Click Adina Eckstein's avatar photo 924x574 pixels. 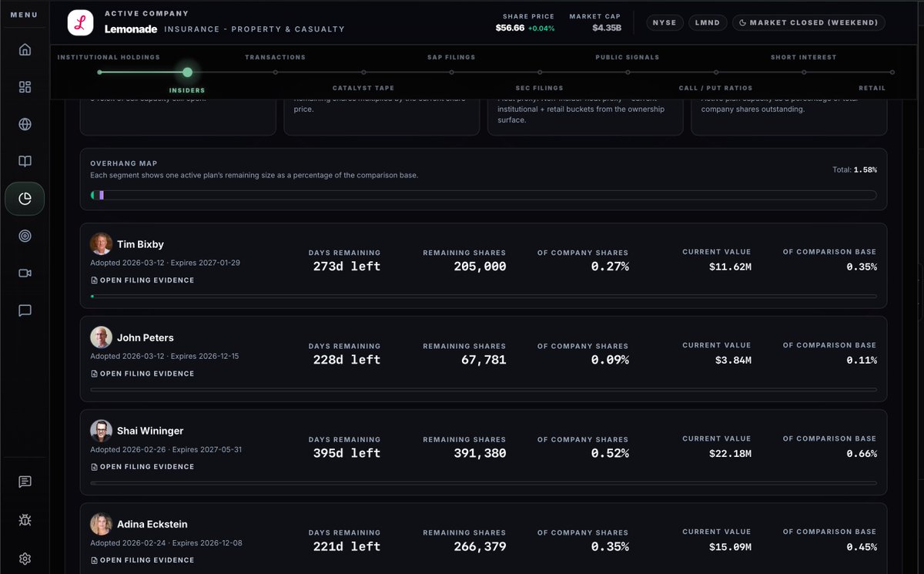pyautogui.click(x=101, y=524)
